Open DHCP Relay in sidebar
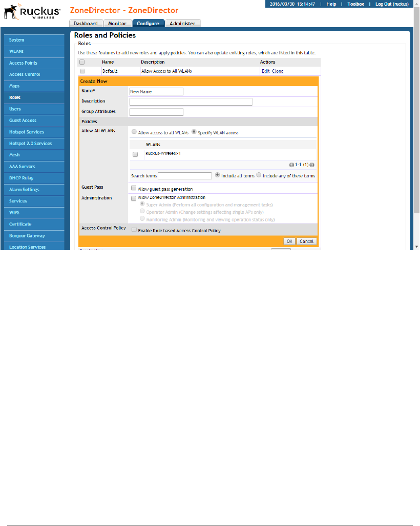Viewport: 420px width, 526px height. click(34, 178)
